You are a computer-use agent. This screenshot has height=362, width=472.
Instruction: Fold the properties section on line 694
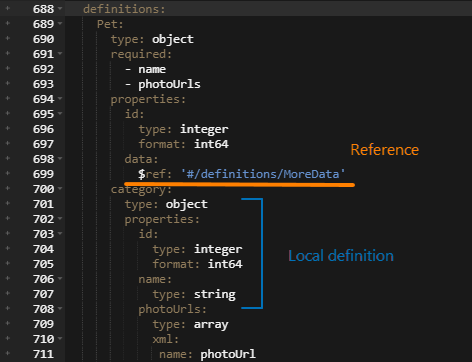pos(60,98)
